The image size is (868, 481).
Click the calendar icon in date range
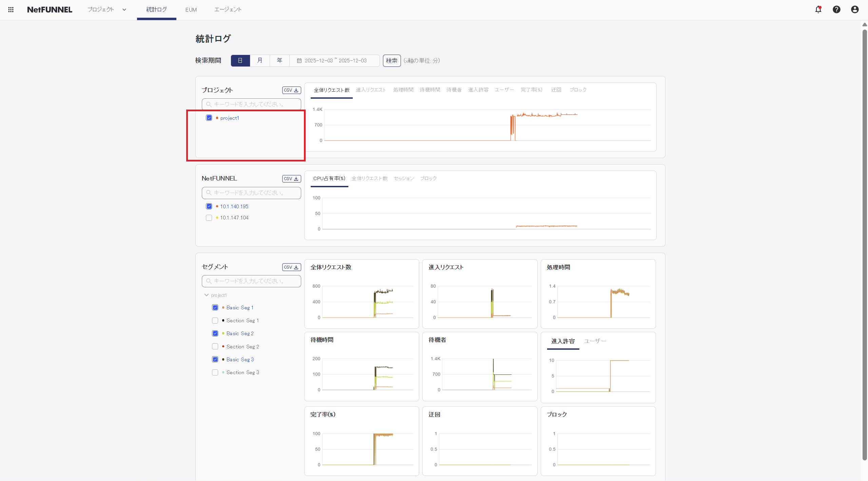tap(299, 61)
